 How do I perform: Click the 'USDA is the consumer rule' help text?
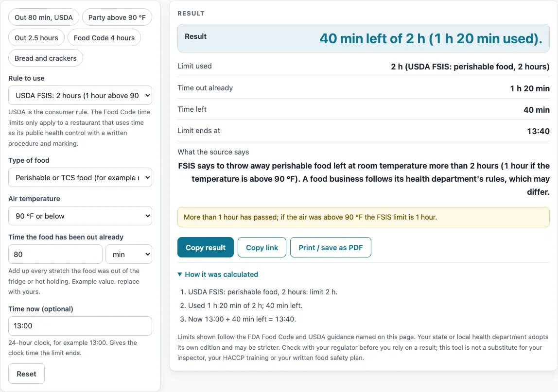tap(80, 128)
